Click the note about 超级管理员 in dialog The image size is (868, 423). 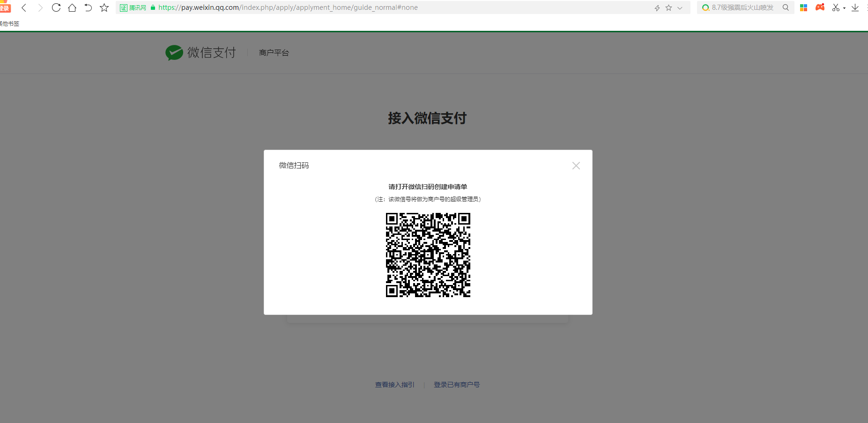coord(428,199)
